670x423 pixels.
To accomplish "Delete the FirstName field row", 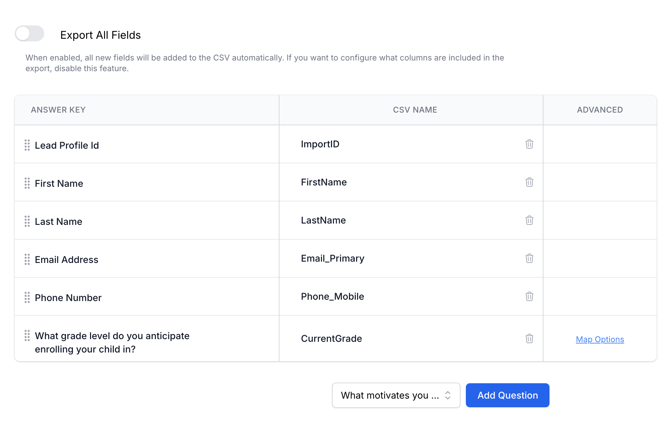I will coord(529,182).
